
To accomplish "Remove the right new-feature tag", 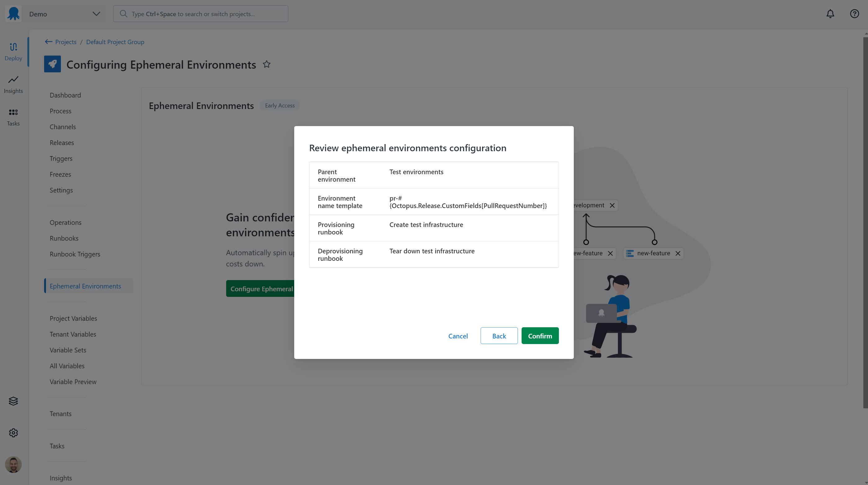I will (678, 253).
